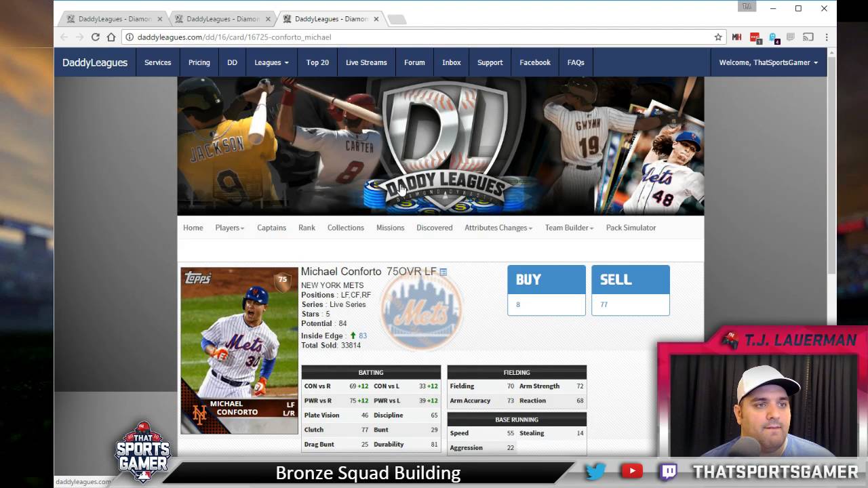
Task: Click the BASE RUNNING table header
Action: 517,420
